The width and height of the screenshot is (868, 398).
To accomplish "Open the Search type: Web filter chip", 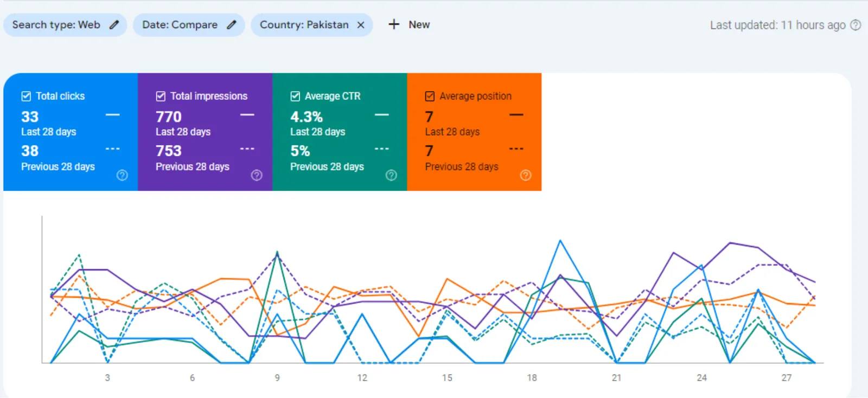I will point(65,25).
